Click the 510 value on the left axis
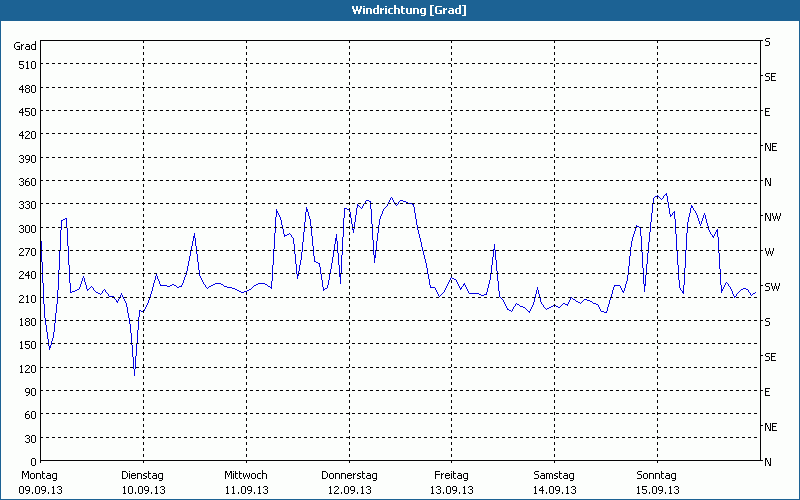Image resolution: width=800 pixels, height=500 pixels. (28, 65)
